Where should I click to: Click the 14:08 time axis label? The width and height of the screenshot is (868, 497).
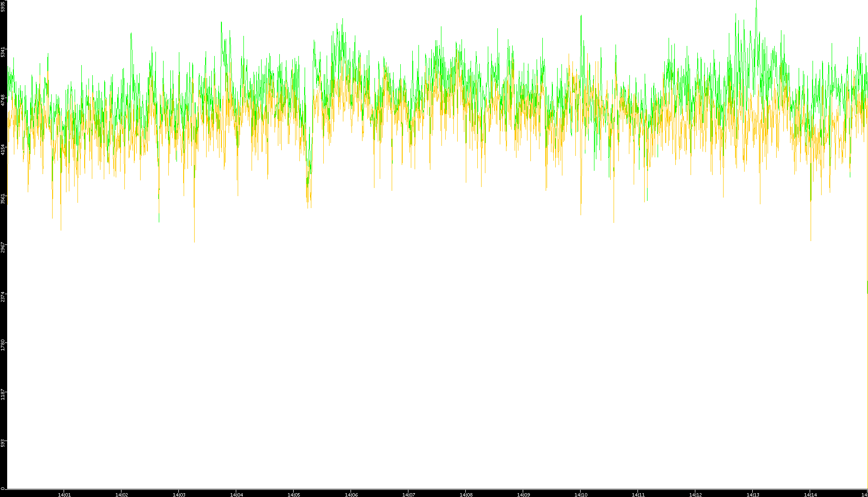pos(466,495)
